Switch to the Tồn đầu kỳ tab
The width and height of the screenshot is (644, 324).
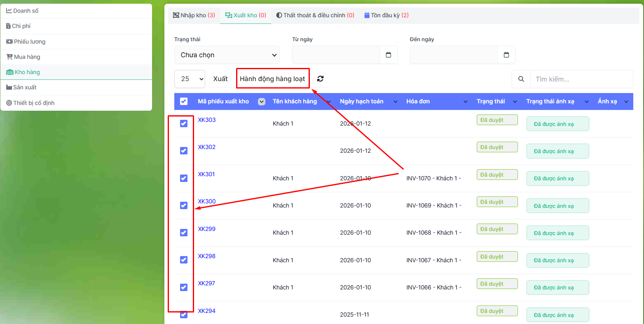coord(386,15)
